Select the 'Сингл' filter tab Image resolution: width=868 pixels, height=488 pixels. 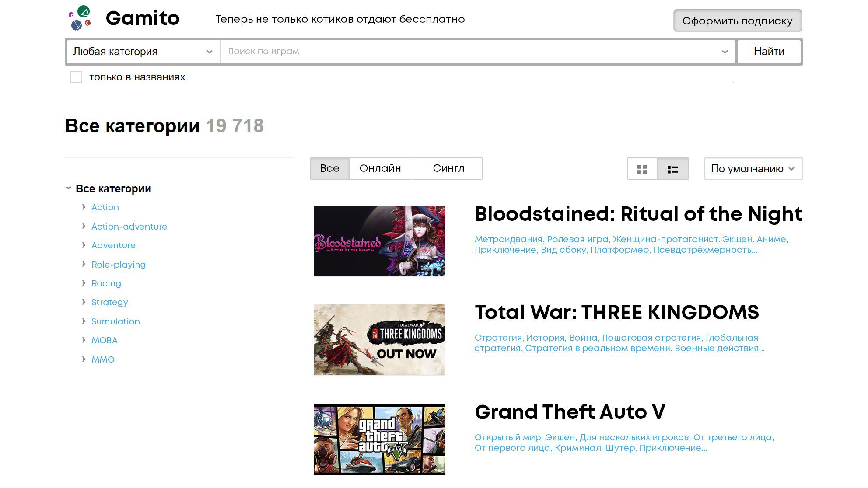click(448, 169)
